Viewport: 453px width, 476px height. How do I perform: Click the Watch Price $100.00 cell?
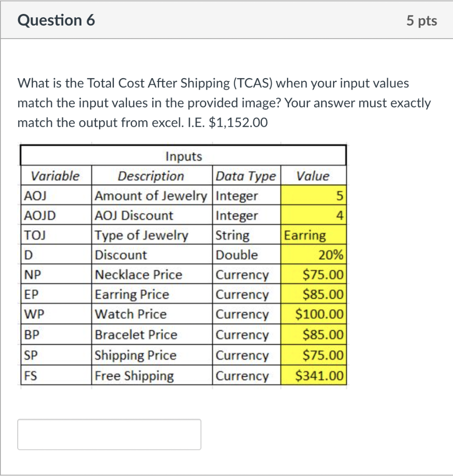click(x=313, y=314)
